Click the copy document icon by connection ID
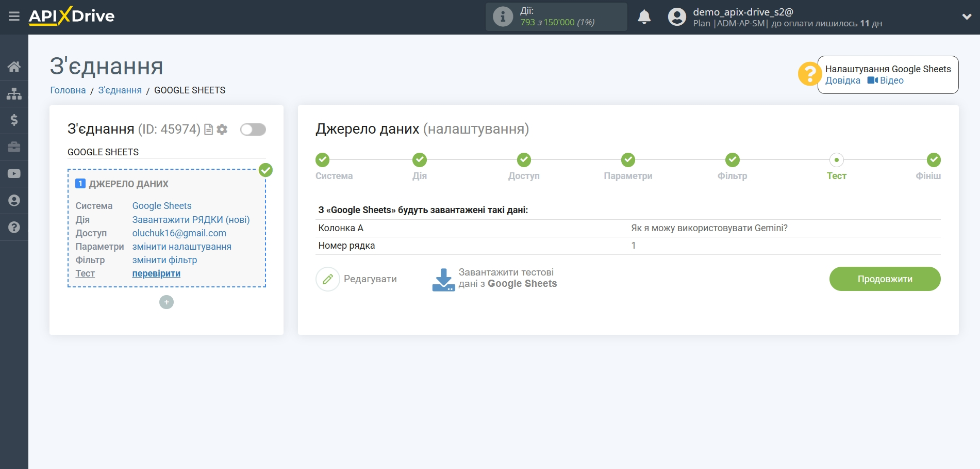 tap(209, 130)
